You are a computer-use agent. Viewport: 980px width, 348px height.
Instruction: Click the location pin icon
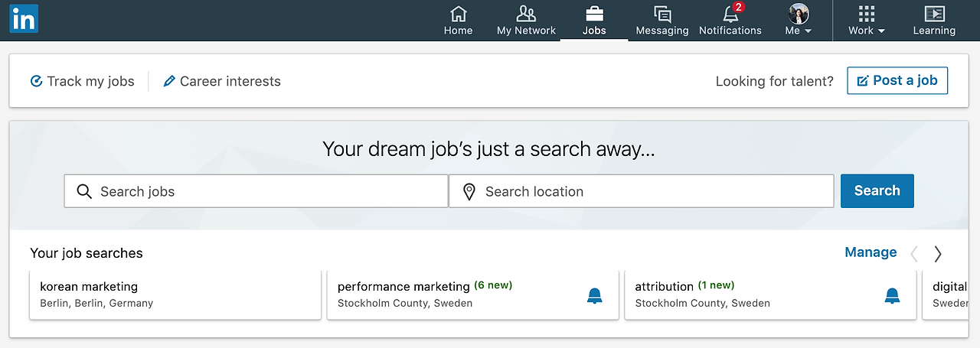(x=469, y=192)
